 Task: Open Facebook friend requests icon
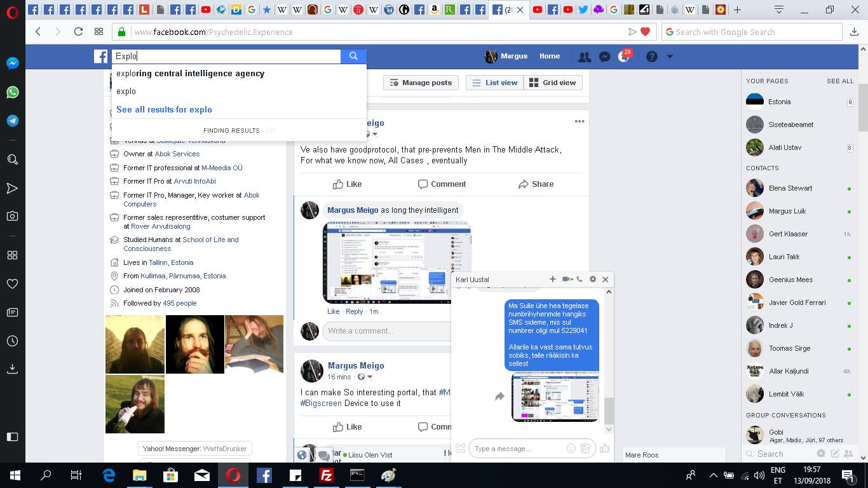[585, 57]
